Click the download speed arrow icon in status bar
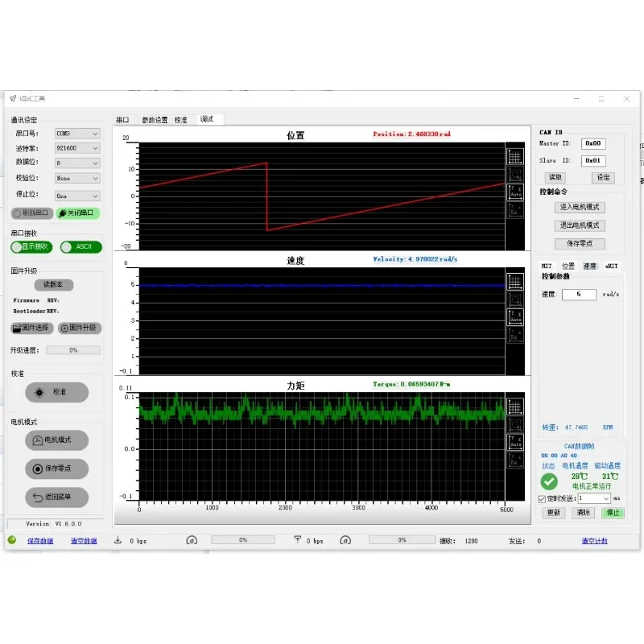This screenshot has width=644, height=644. pyautogui.click(x=118, y=540)
